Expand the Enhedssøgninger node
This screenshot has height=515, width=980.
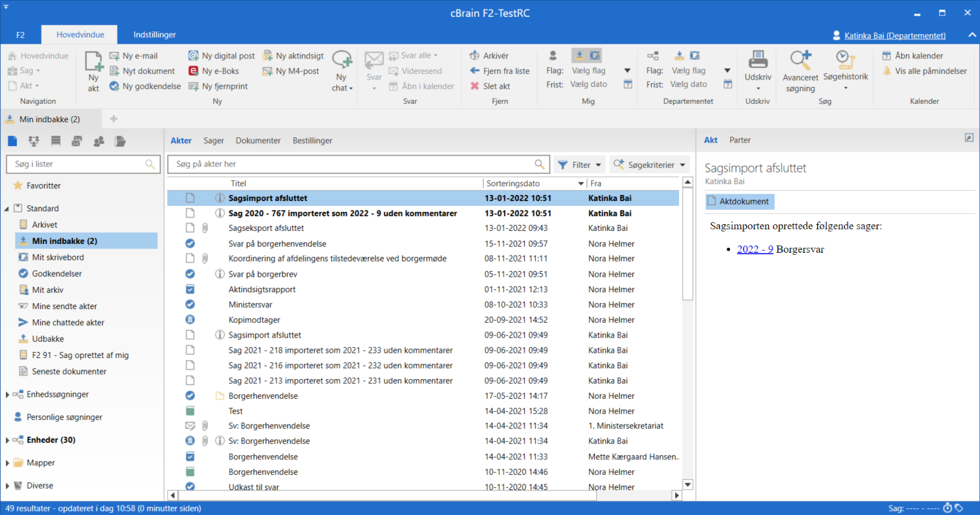pos(7,395)
